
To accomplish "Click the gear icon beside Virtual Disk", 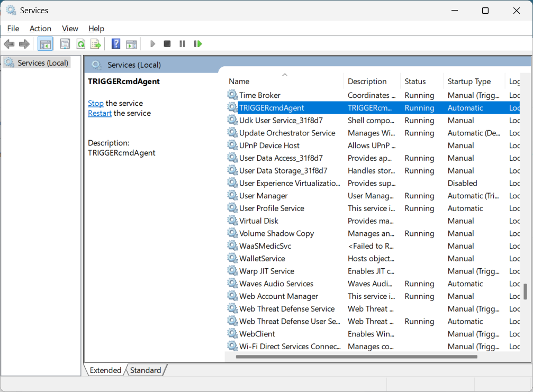I will [x=232, y=220].
